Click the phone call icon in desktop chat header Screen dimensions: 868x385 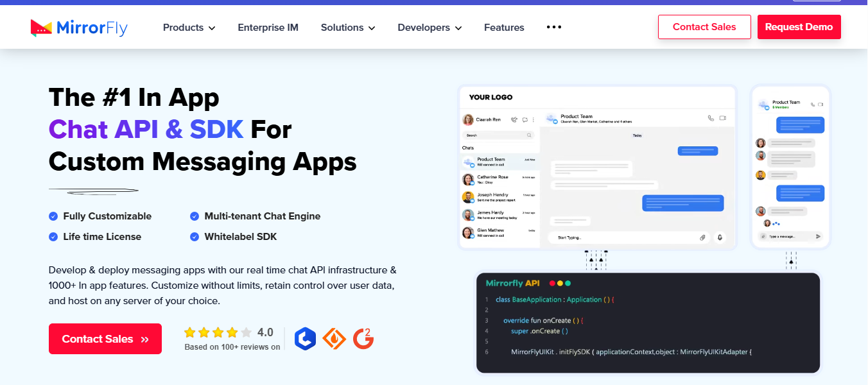click(711, 118)
